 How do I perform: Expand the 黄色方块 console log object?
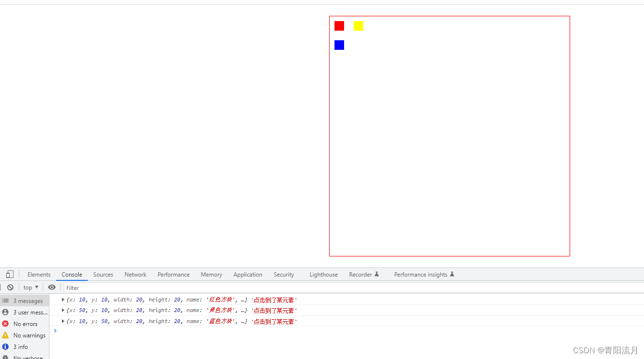pos(63,310)
